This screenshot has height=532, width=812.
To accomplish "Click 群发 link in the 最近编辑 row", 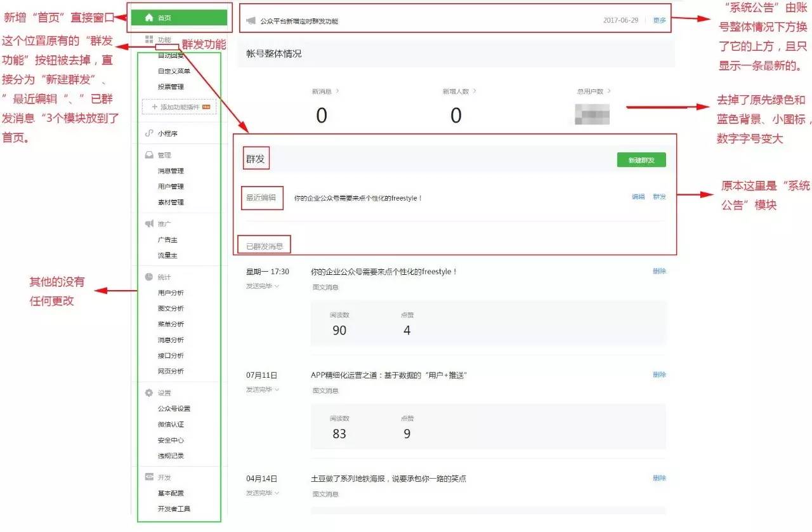I will (660, 197).
